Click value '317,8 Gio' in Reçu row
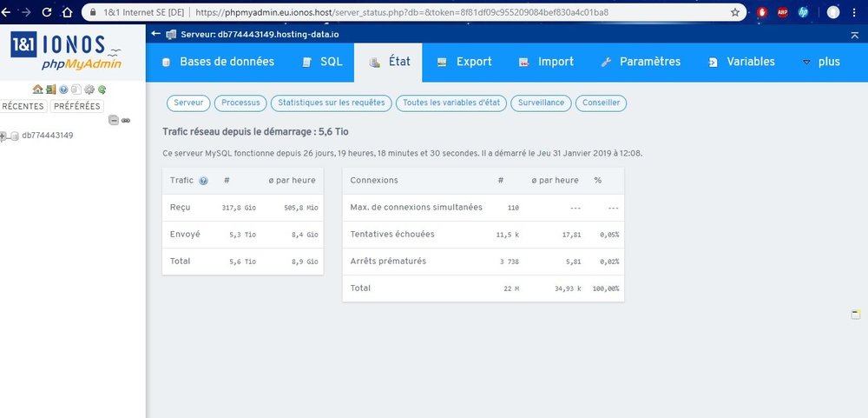868x418 pixels. [x=239, y=208]
